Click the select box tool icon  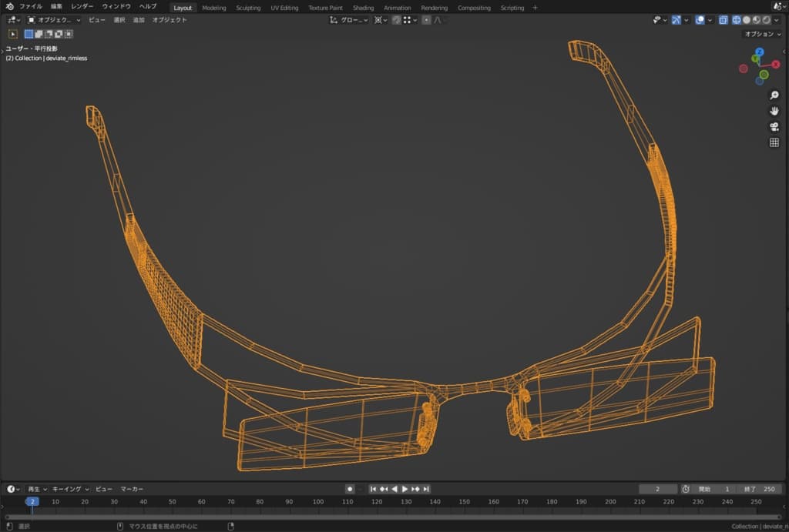[x=13, y=34]
